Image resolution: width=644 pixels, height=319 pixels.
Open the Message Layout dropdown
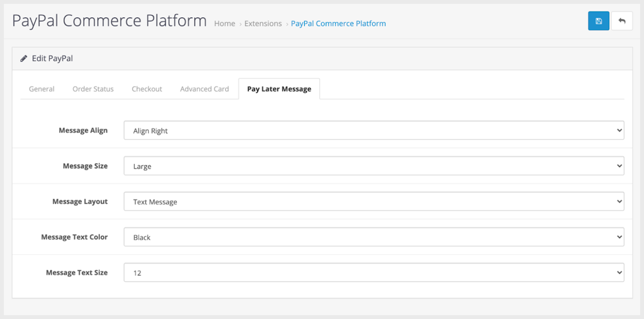click(x=374, y=201)
